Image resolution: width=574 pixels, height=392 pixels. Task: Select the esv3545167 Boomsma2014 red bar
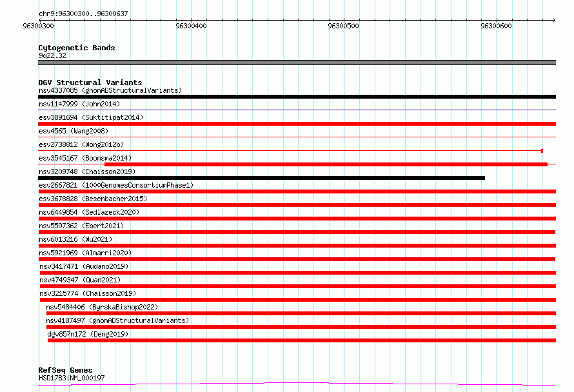click(326, 164)
